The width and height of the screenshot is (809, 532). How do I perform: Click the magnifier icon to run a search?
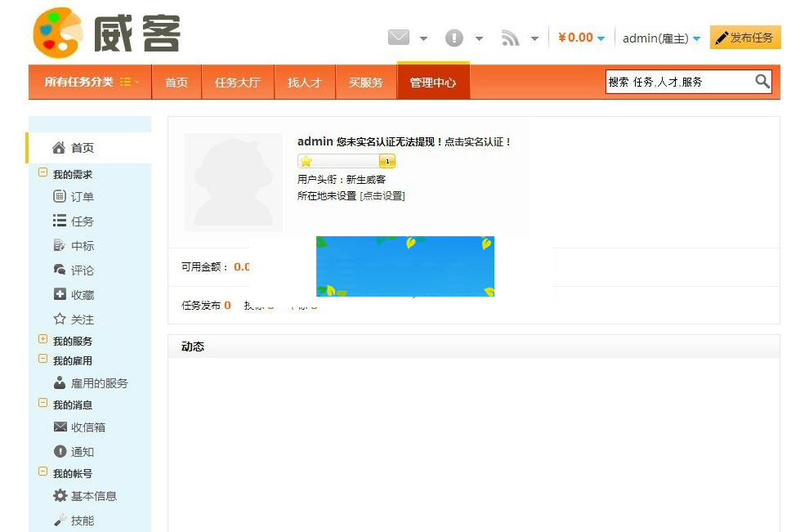(762, 82)
